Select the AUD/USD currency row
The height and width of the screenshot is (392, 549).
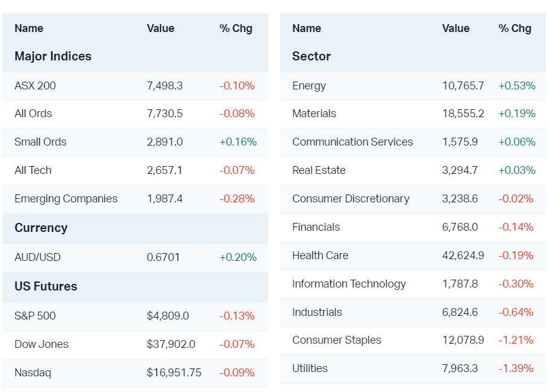click(x=37, y=257)
